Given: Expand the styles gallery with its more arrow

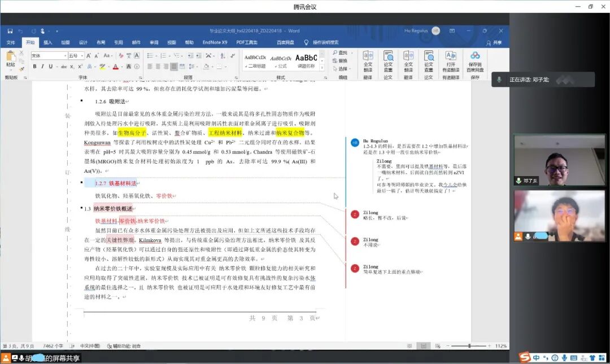Looking at the screenshot, I should [322, 68].
